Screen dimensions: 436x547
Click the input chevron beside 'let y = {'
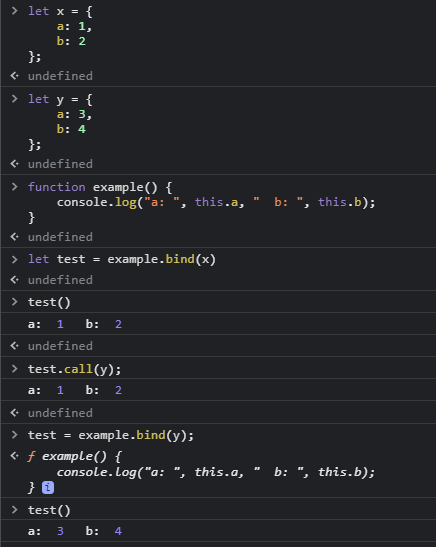coord(14,99)
